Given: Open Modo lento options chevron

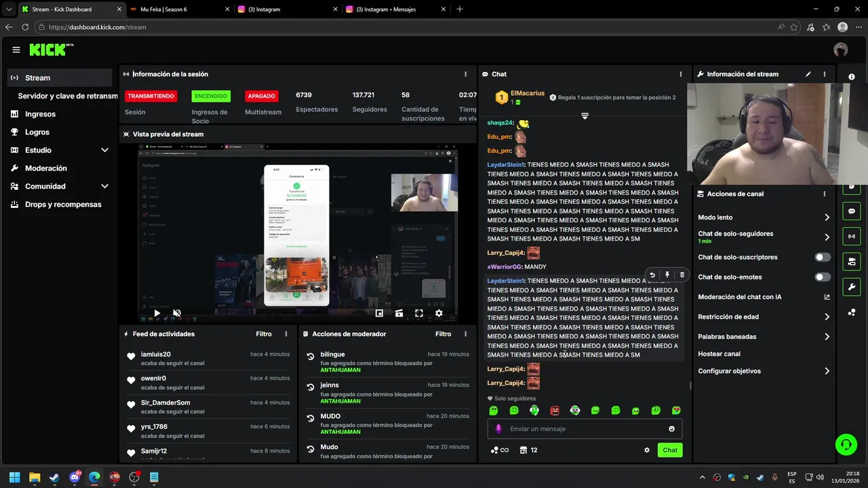Looking at the screenshot, I should click(827, 218).
